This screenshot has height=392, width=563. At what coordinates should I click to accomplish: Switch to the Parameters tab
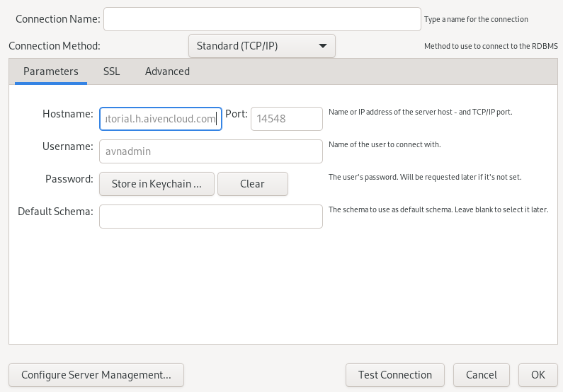(50, 71)
